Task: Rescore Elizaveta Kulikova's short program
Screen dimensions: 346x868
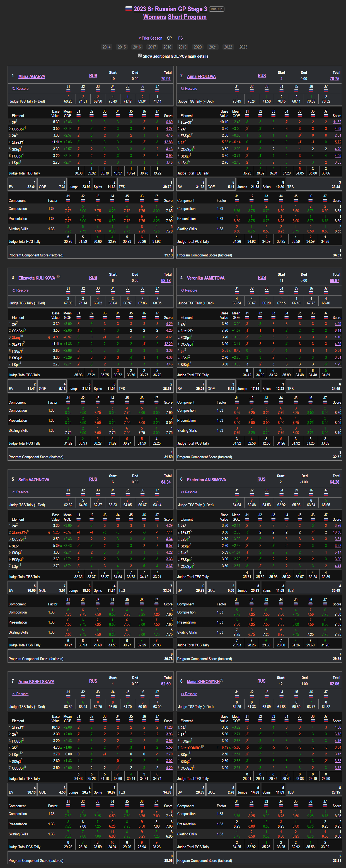Action: click(x=21, y=290)
